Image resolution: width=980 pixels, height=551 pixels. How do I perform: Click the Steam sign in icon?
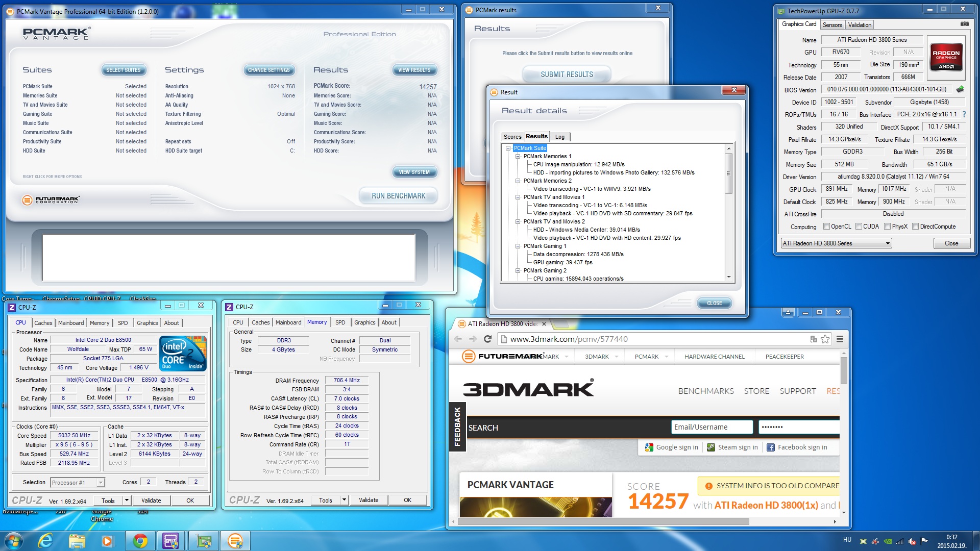pos(710,447)
